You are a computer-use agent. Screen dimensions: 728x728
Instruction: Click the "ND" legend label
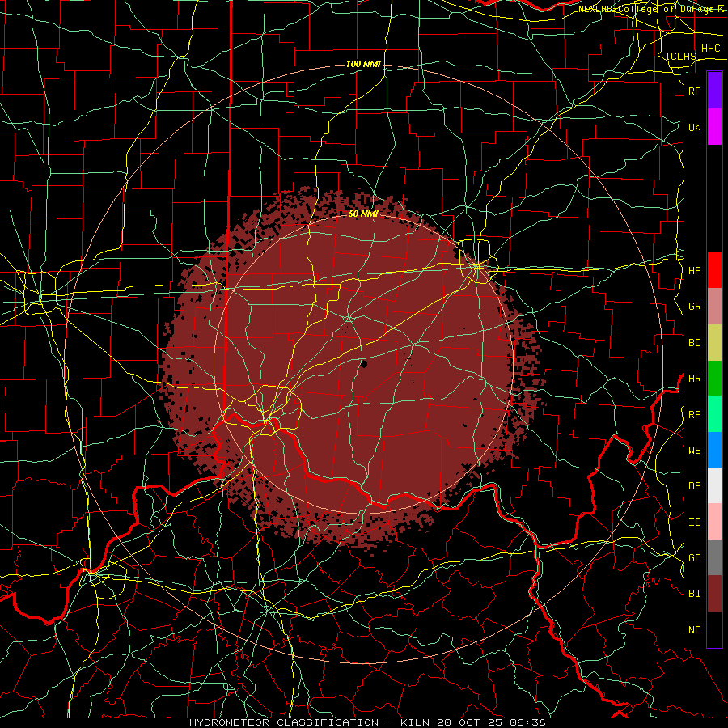click(694, 629)
